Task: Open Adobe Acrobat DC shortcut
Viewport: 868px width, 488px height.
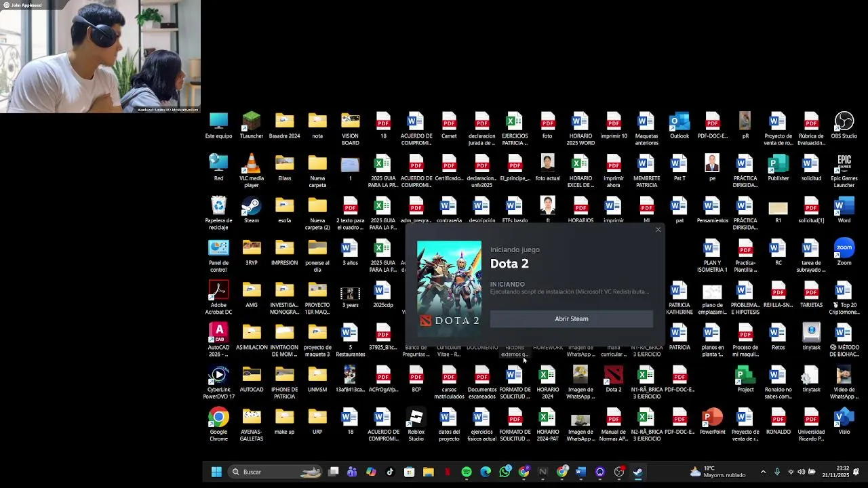Action: (x=218, y=298)
